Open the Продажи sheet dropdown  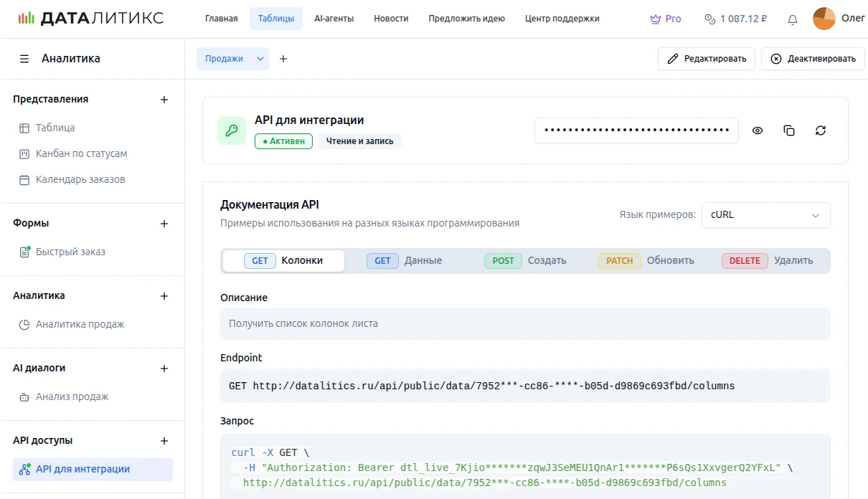(x=232, y=58)
